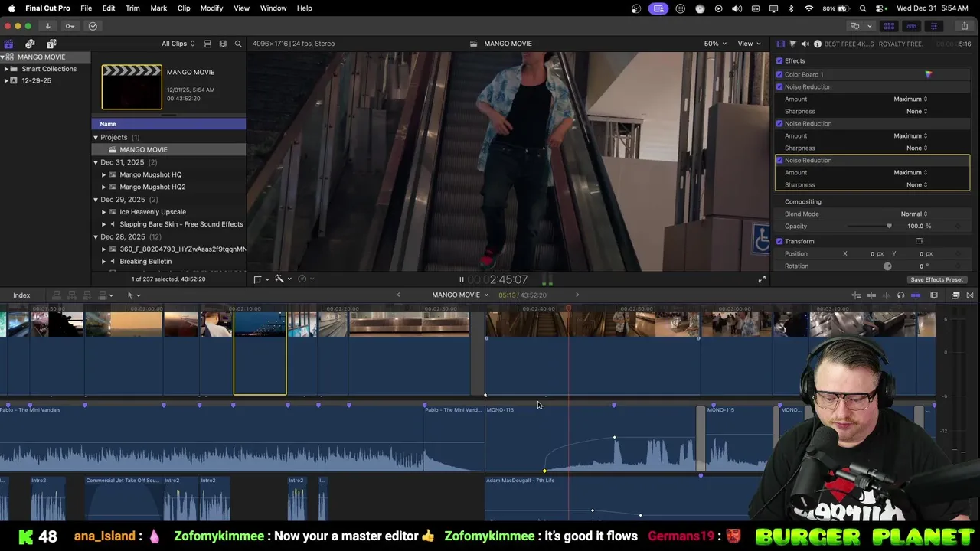The image size is (980, 551).
Task: Disable Color Board 1 effect checkbox
Action: (x=779, y=74)
